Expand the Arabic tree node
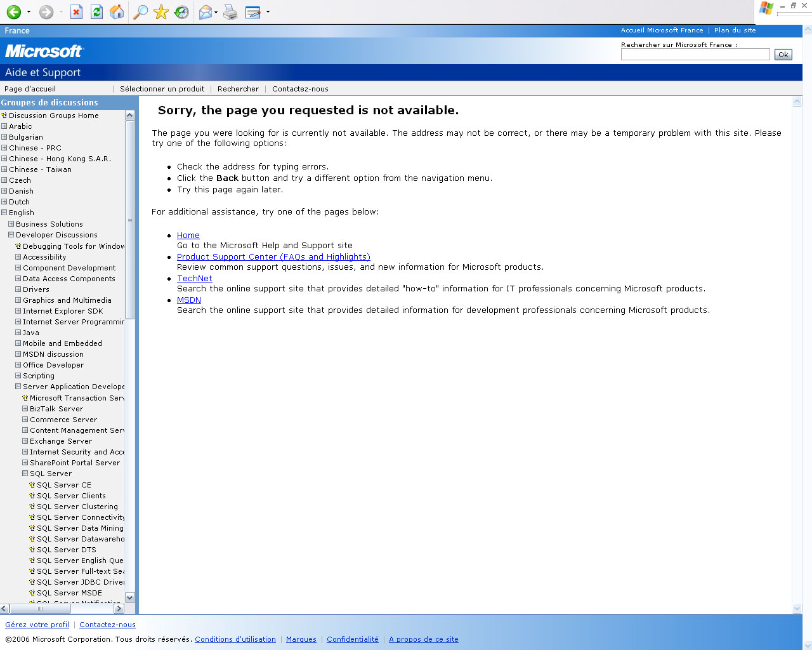812x650 pixels. pos(4,126)
